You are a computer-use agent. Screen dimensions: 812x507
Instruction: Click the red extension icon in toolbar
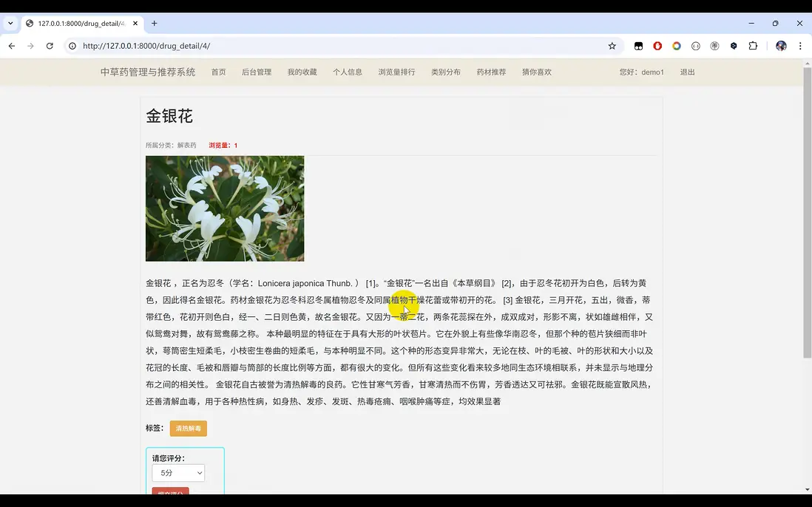tap(657, 46)
